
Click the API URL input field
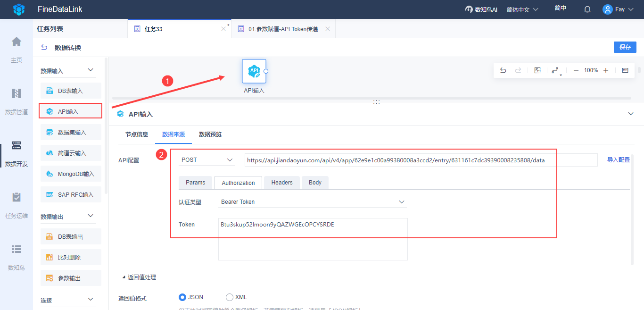coord(421,160)
